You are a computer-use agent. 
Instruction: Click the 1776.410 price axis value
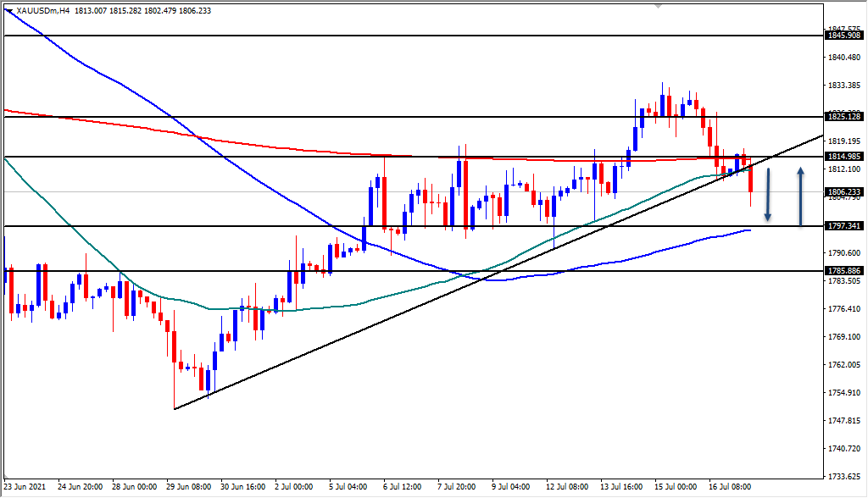[x=844, y=309]
